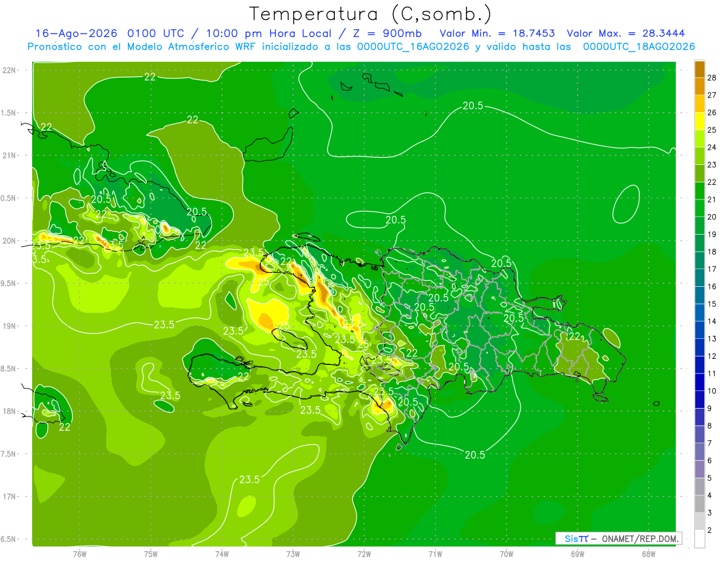Click the '19N' latitude axis label

pos(9,326)
